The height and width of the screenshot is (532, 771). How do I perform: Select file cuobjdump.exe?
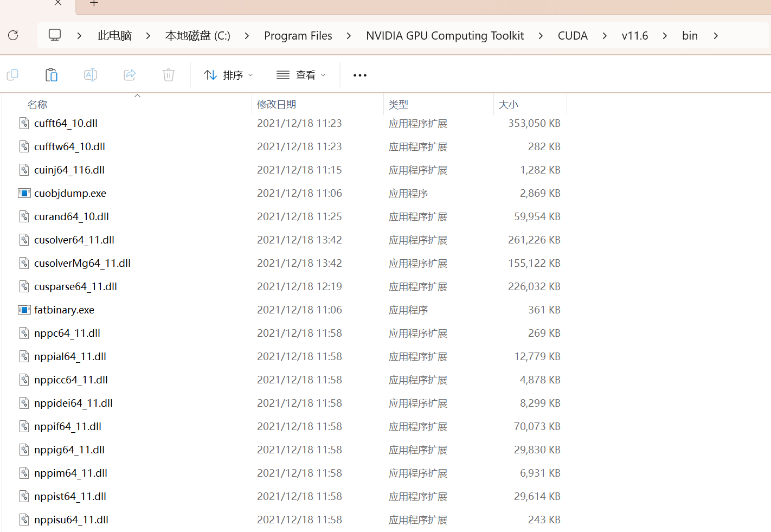70,193
